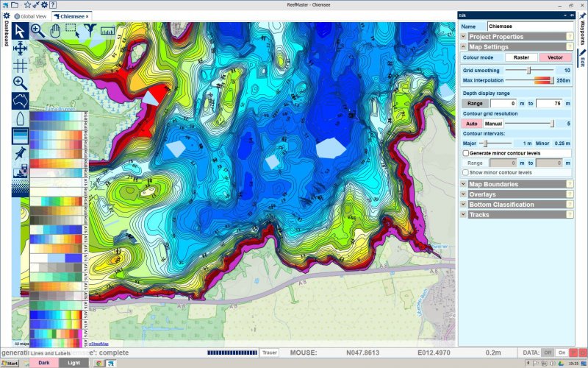588x368 pixels.
Task: Set contour grid resolution to Auto
Action: pos(471,124)
